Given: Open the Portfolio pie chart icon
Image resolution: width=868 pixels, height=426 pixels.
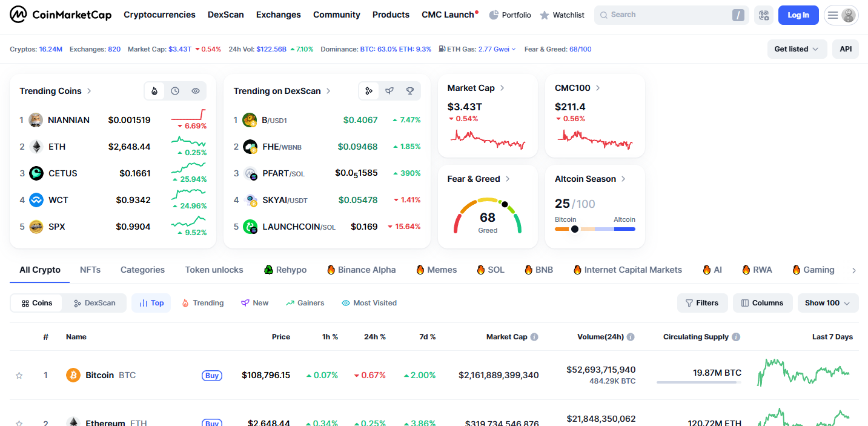Looking at the screenshot, I should tap(494, 15).
